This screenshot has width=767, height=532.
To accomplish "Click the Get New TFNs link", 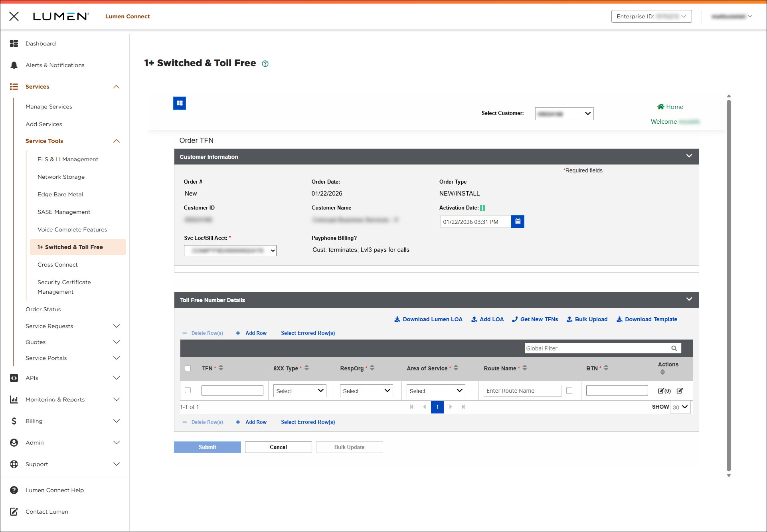I will (535, 319).
